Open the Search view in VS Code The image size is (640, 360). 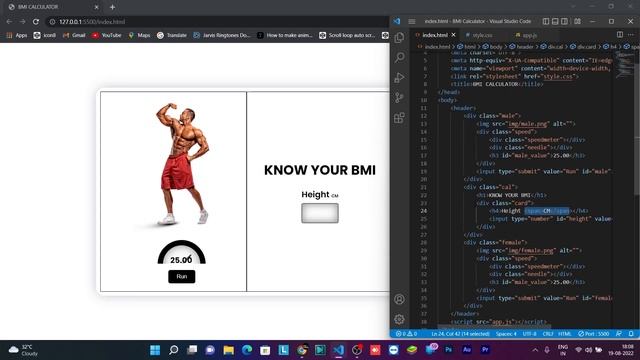400,57
